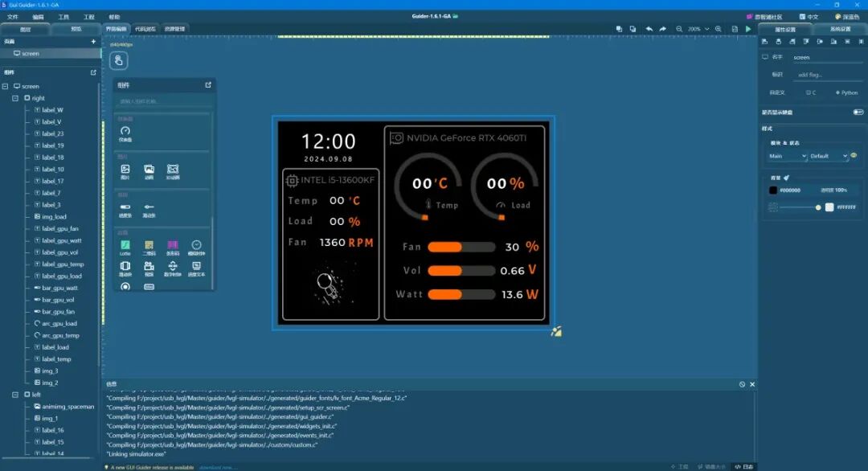Add the QR code widget

[149, 248]
